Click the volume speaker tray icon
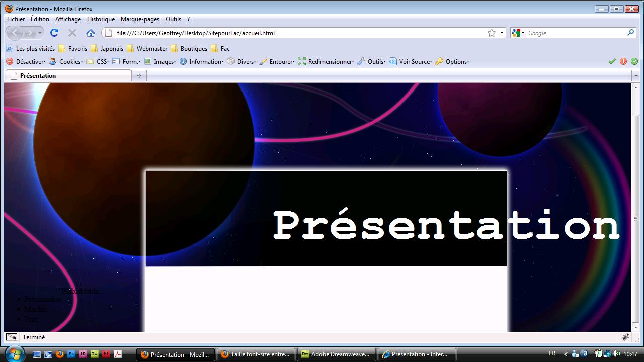The width and height of the screenshot is (644, 362). 616,354
